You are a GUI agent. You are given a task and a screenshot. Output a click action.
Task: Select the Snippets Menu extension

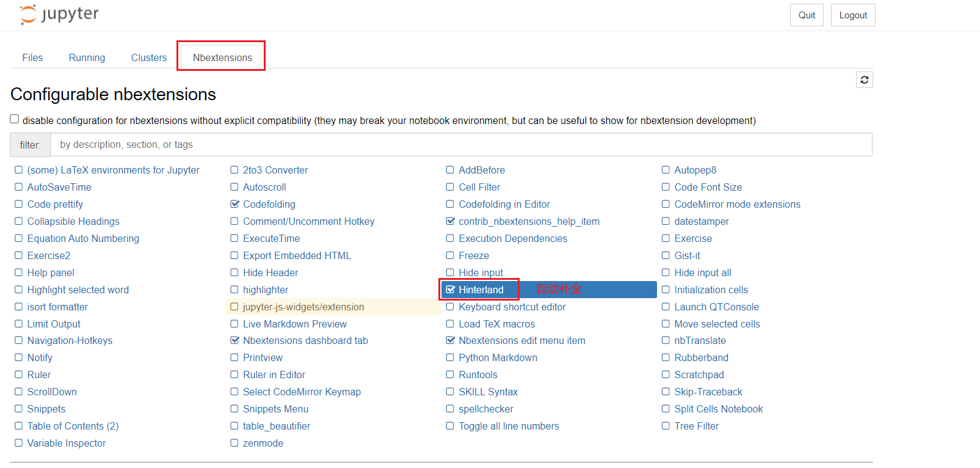pyautogui.click(x=275, y=409)
